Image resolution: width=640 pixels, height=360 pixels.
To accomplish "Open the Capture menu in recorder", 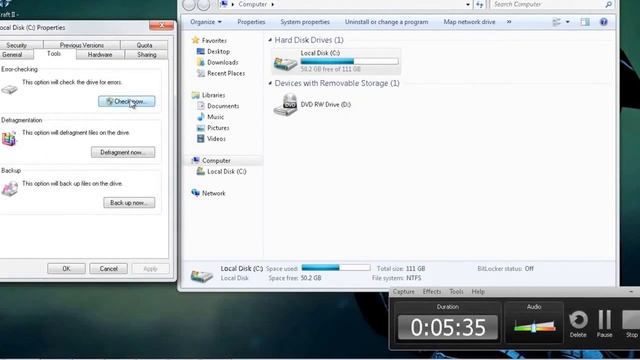I will click(404, 291).
